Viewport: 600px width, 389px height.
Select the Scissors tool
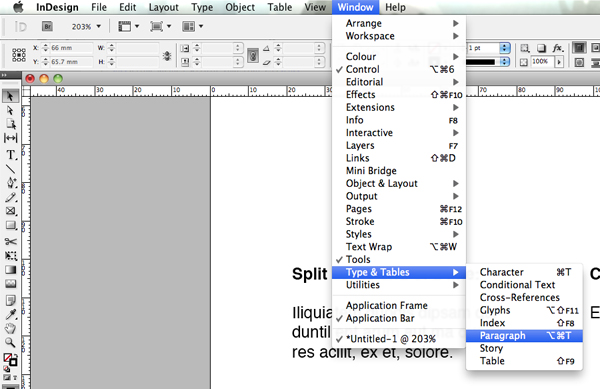point(10,241)
